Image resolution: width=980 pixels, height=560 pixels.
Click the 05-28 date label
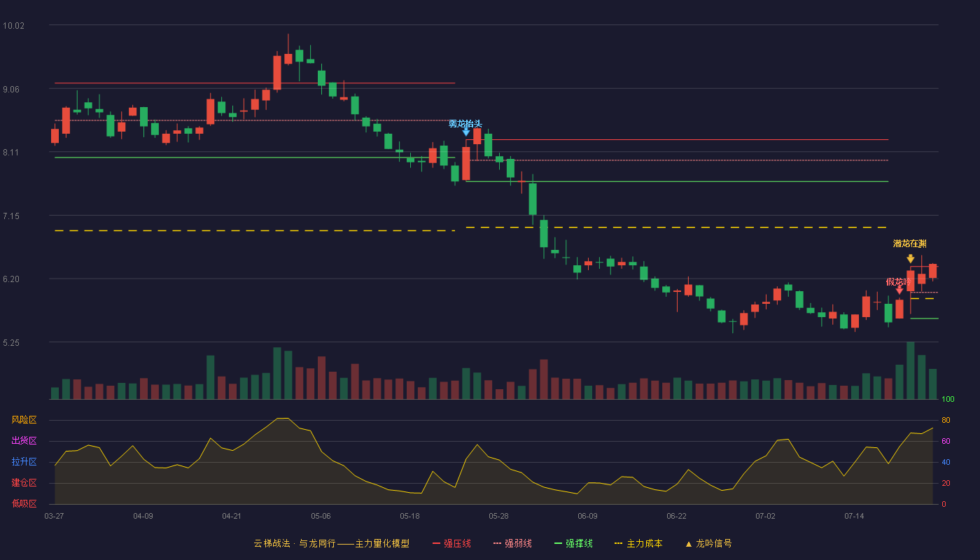(498, 516)
